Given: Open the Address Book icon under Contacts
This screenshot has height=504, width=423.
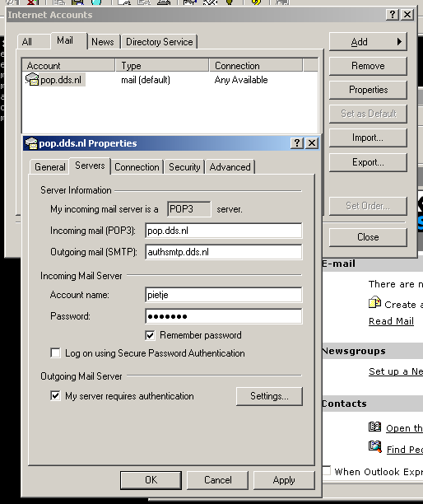Looking at the screenshot, I should (x=374, y=427).
